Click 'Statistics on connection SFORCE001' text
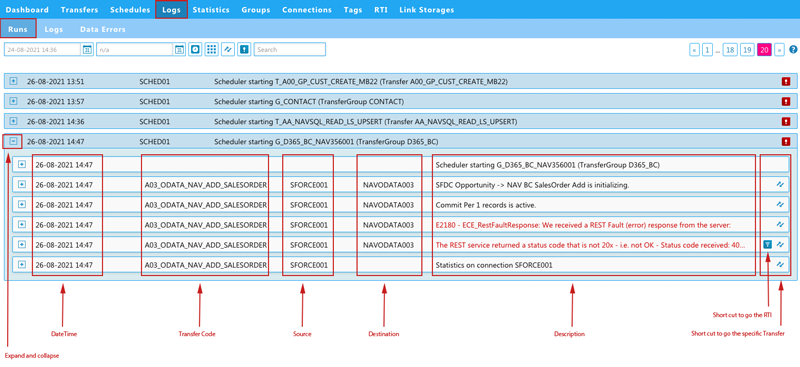Viewport: 800px width, 367px height. [494, 265]
